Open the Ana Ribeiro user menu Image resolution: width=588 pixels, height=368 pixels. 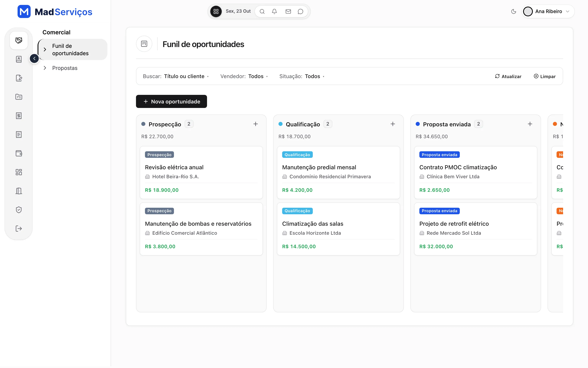[548, 11]
